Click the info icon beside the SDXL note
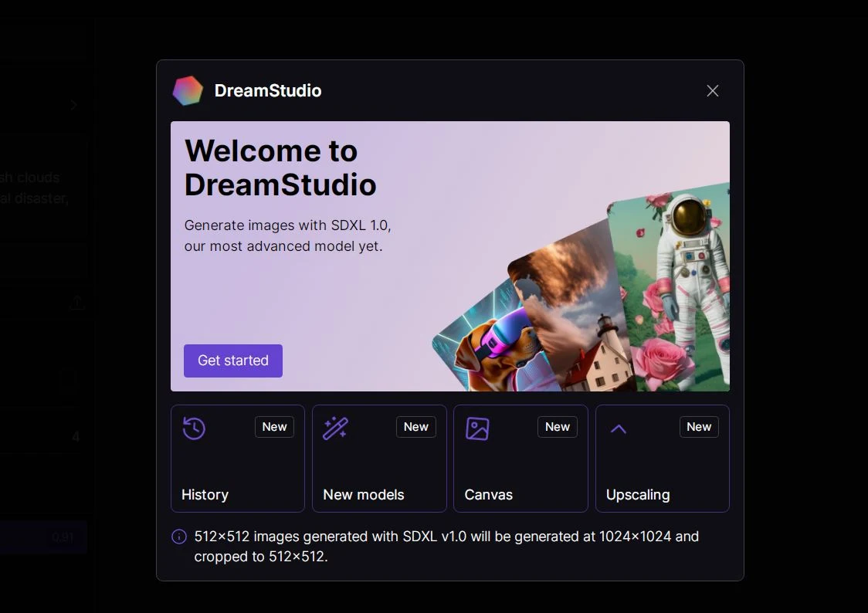Image resolution: width=868 pixels, height=613 pixels. [179, 537]
